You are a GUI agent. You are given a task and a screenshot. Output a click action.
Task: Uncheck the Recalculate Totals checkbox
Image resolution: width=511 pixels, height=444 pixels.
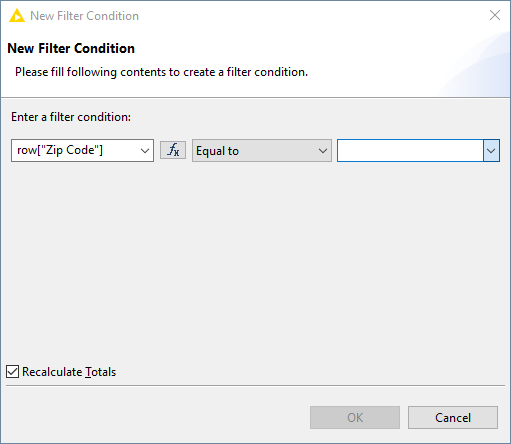coord(12,371)
